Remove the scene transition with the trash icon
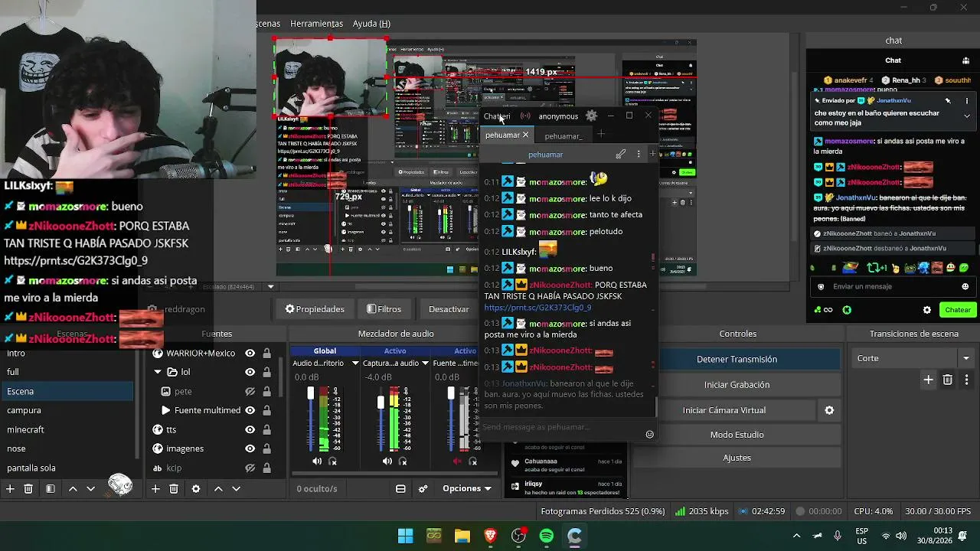Image resolution: width=980 pixels, height=551 pixels. pos(948,380)
